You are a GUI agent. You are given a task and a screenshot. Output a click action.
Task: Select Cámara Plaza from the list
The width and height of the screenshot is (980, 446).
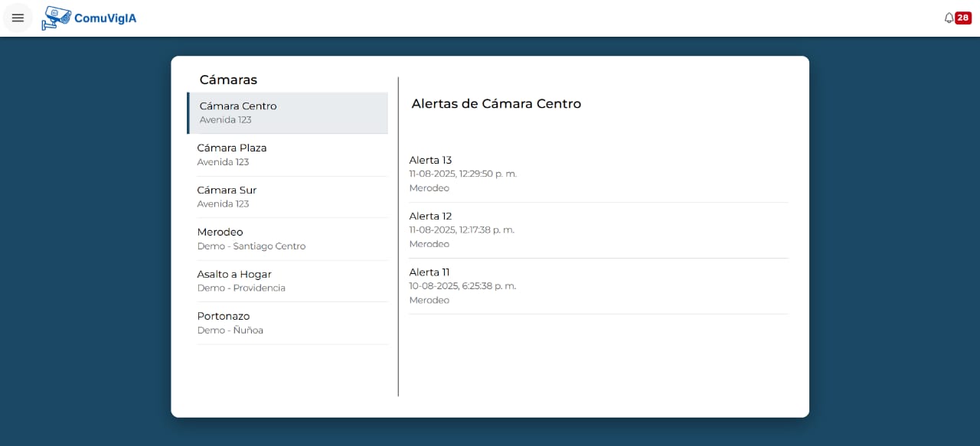[291, 155]
